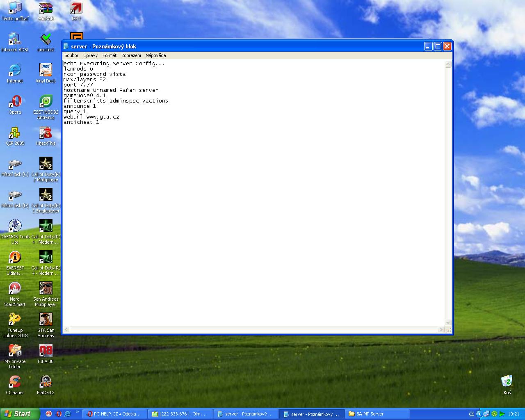Viewport: 525px width, 420px height.
Task: Launch Internet Explorer from Quick Launch
Action: [x=68, y=414]
